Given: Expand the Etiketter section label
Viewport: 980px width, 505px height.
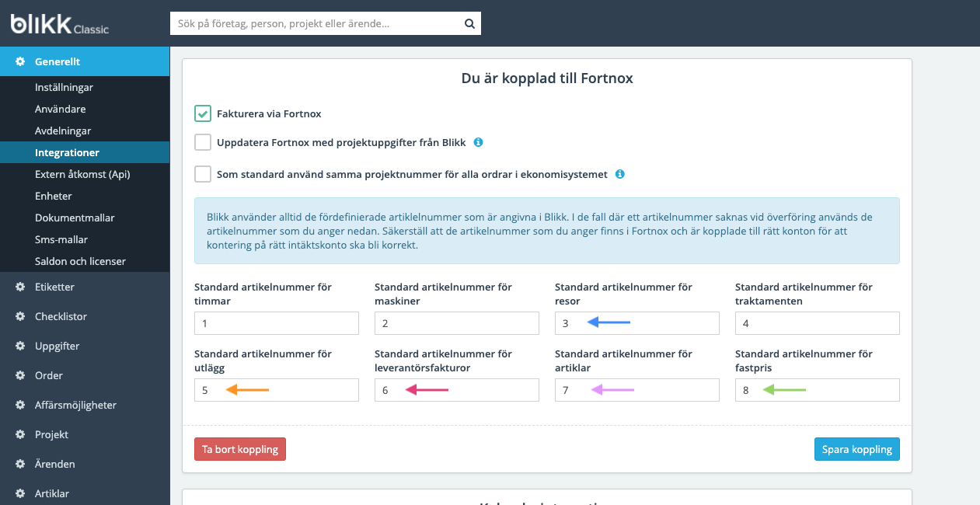Looking at the screenshot, I should click(x=54, y=287).
